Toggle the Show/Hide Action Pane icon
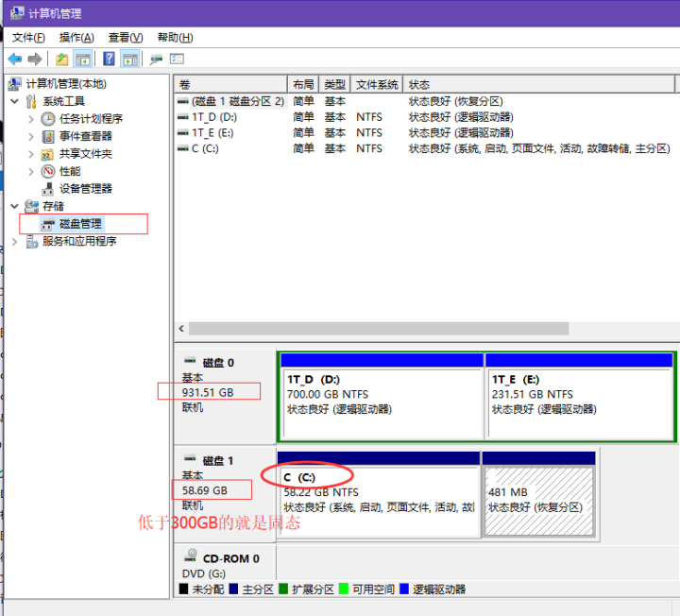This screenshot has height=616, width=680. 130,59
